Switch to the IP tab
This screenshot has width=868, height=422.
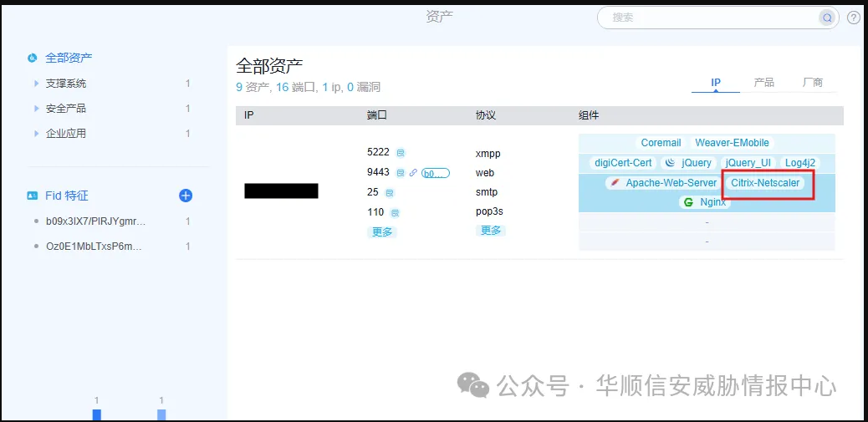coord(716,83)
